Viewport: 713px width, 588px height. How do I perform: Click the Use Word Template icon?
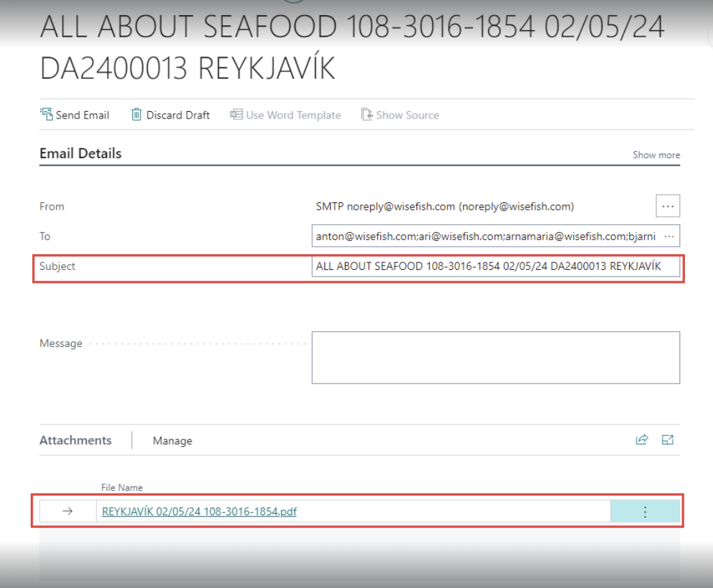tap(237, 114)
